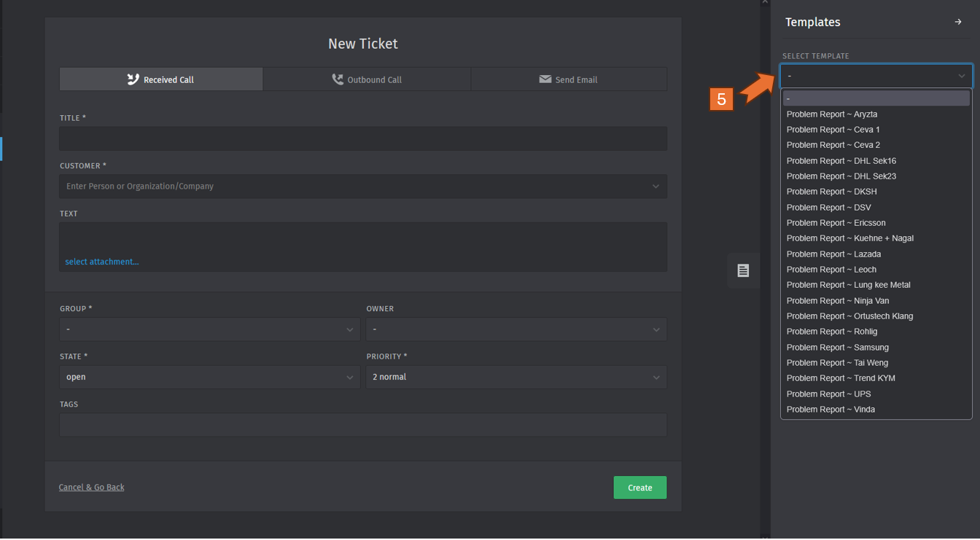Switch to Send Email tab

568,79
